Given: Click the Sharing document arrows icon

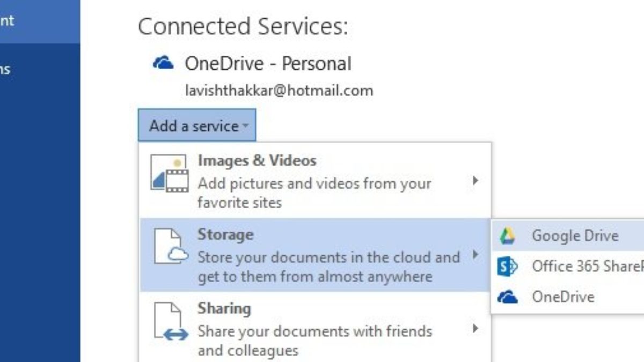Looking at the screenshot, I should 170,322.
